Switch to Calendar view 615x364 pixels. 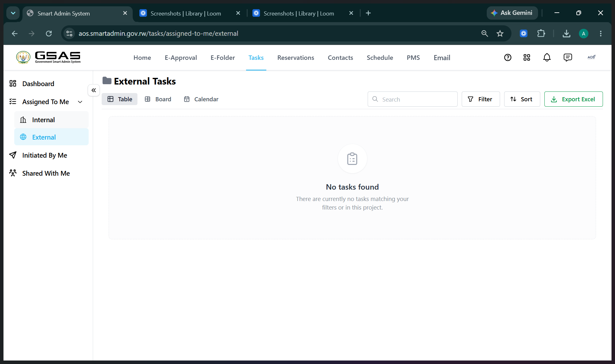(x=201, y=99)
